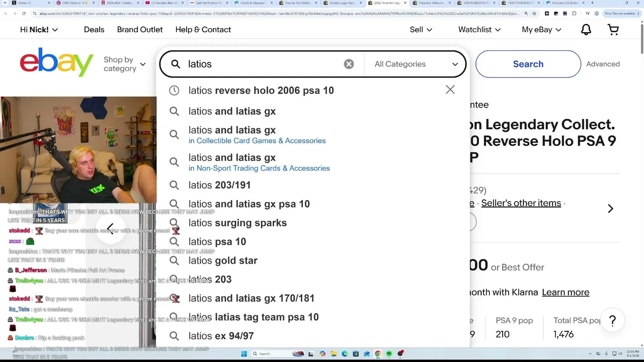Open Windows Start menu
This screenshot has height=362, width=644.
pyautogui.click(x=244, y=353)
